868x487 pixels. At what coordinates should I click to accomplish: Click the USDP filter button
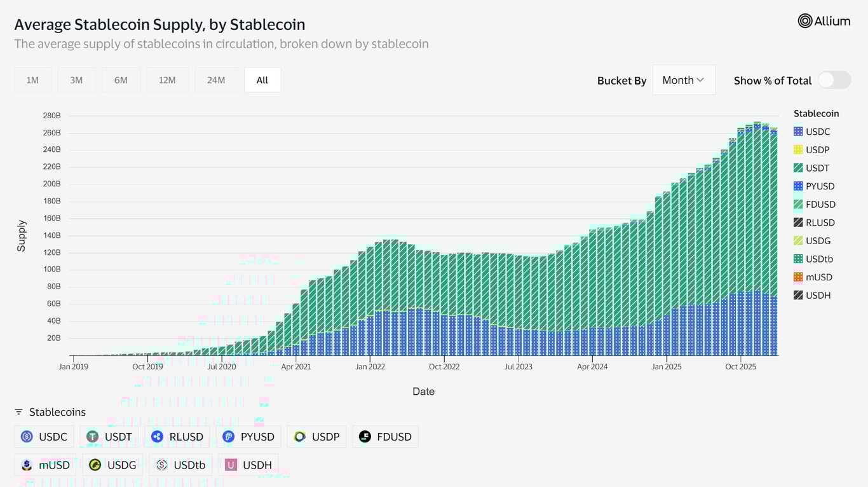pos(316,437)
